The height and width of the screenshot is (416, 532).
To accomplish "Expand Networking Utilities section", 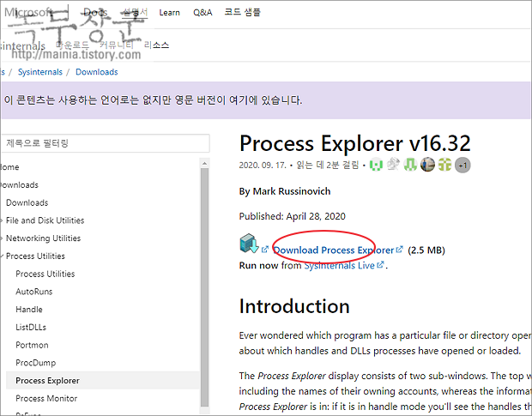I will tap(41, 238).
